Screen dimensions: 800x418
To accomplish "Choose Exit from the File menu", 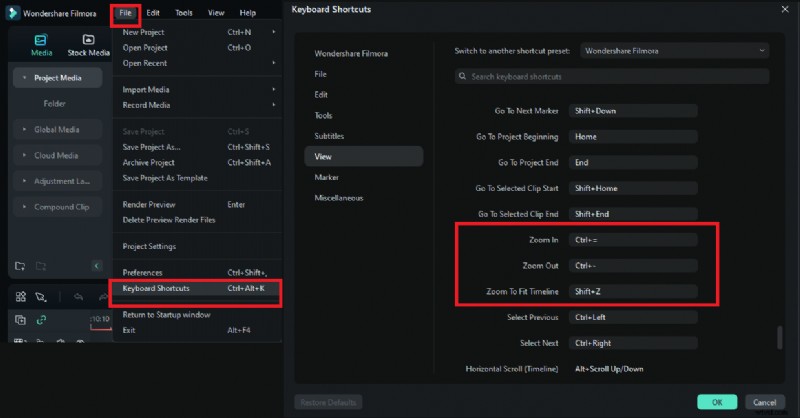I will pyautogui.click(x=196, y=330).
